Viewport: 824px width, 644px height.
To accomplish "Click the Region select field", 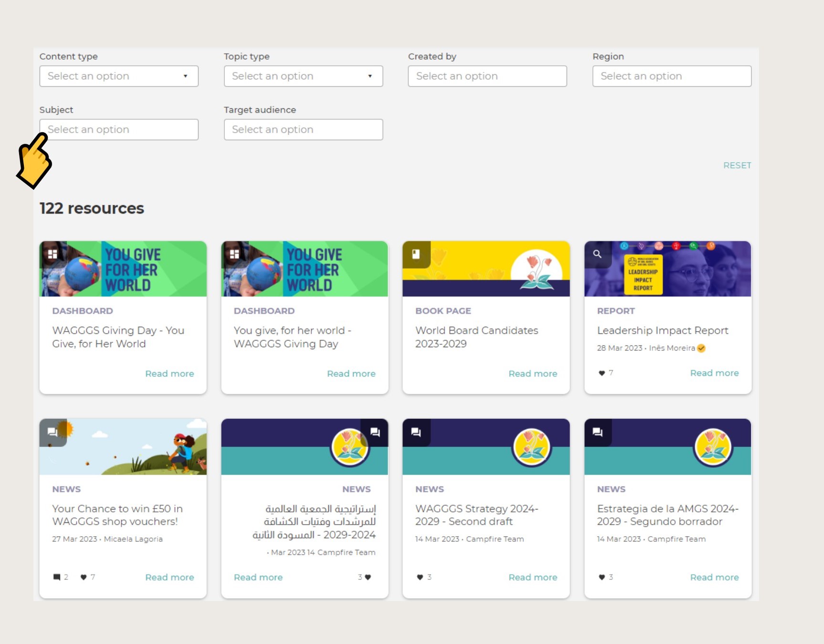I will coord(672,76).
